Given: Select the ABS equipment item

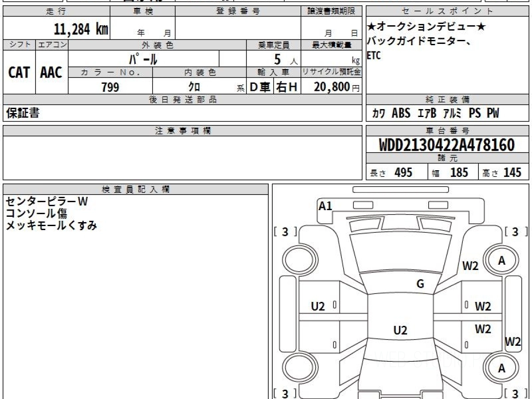Looking at the screenshot, I should tap(401, 113).
